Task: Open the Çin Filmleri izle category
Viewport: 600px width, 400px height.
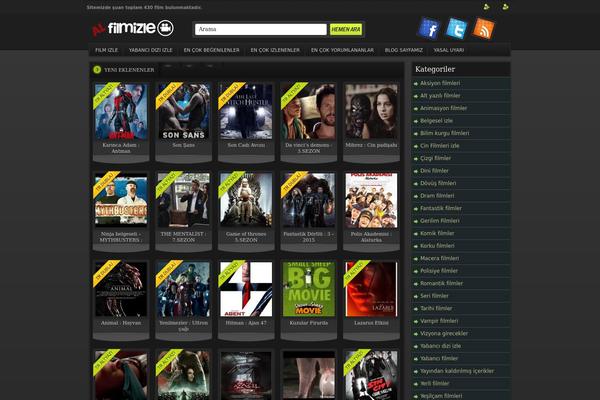Action: pyautogui.click(x=440, y=146)
